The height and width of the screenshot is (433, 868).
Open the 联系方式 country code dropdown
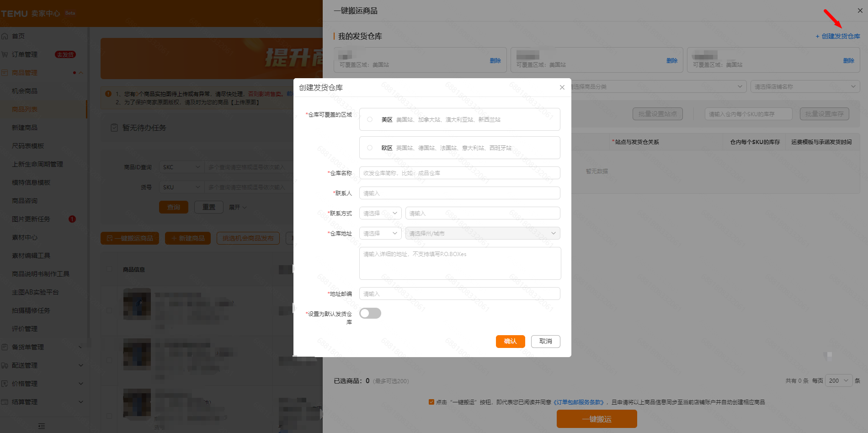tap(380, 214)
